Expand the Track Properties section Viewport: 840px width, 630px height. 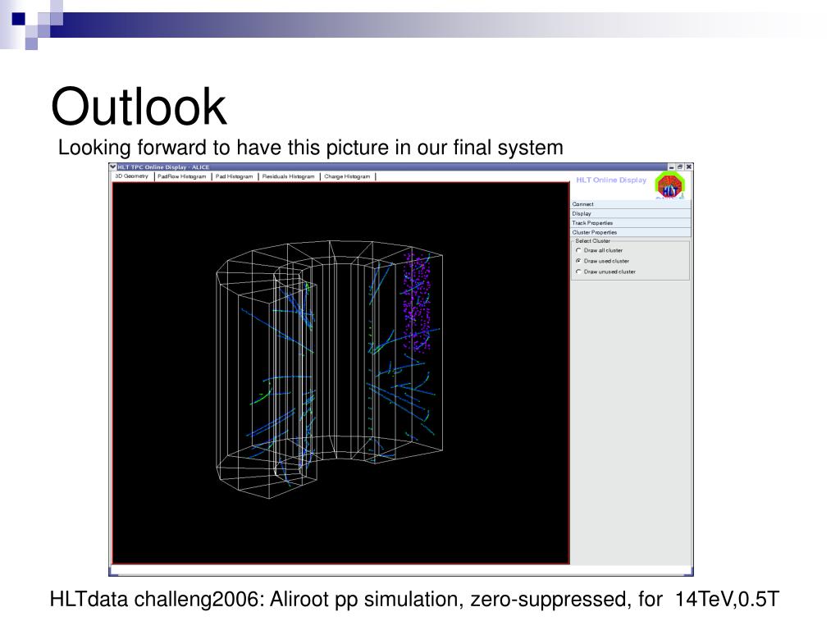[x=631, y=223]
